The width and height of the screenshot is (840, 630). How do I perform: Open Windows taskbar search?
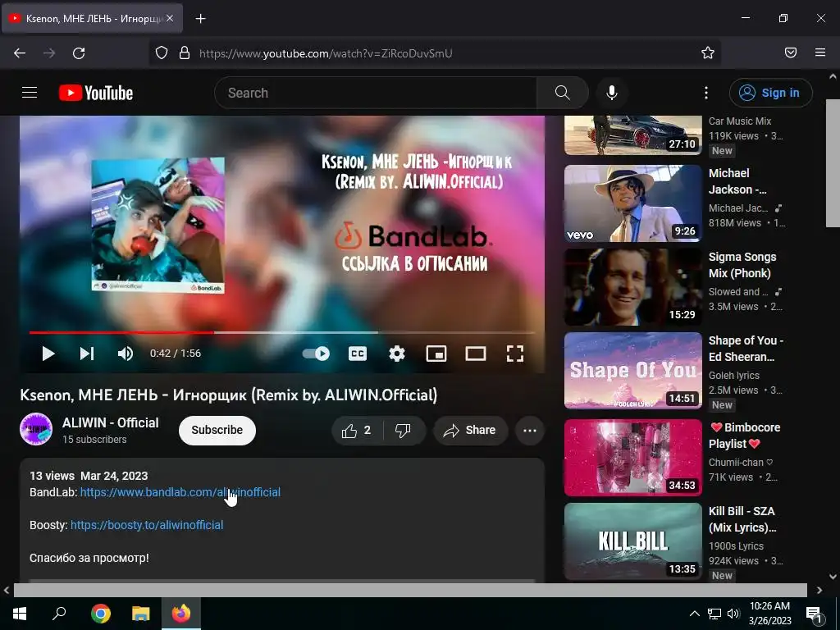59,614
